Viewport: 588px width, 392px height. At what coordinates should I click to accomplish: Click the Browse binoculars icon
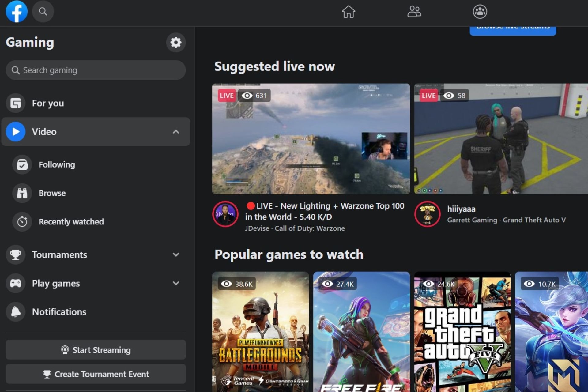click(22, 193)
